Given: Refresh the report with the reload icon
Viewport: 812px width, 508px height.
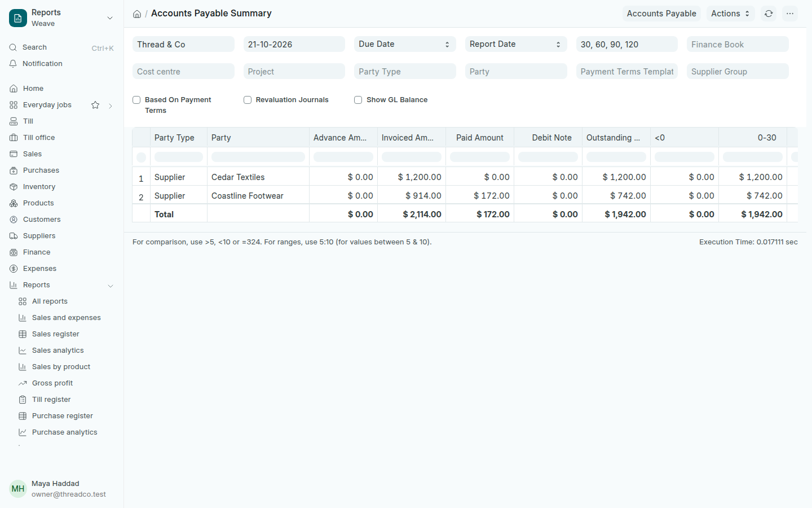Looking at the screenshot, I should click(769, 14).
